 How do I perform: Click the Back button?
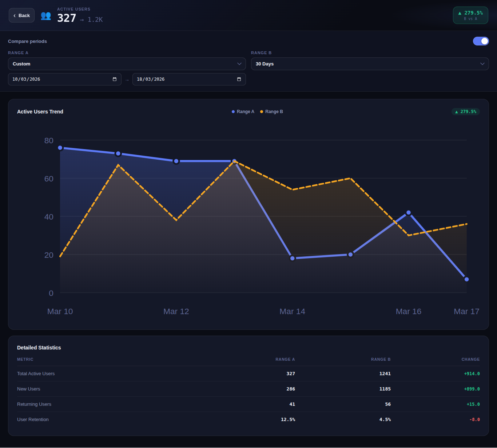pos(21,15)
